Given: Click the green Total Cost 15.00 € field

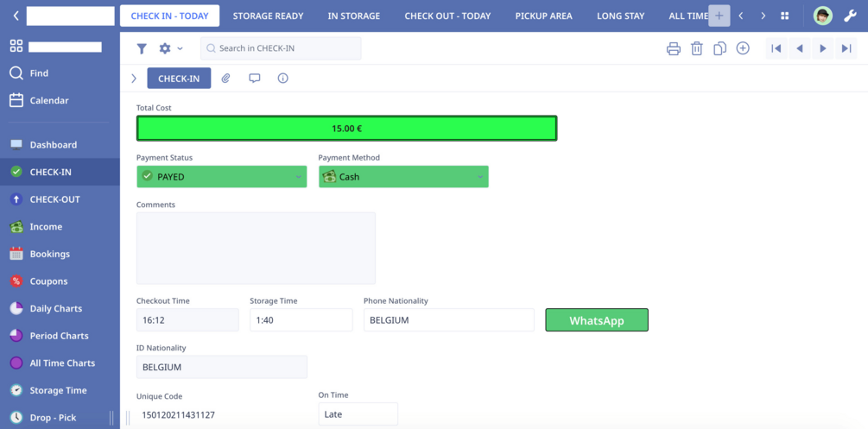Looking at the screenshot, I should [346, 129].
